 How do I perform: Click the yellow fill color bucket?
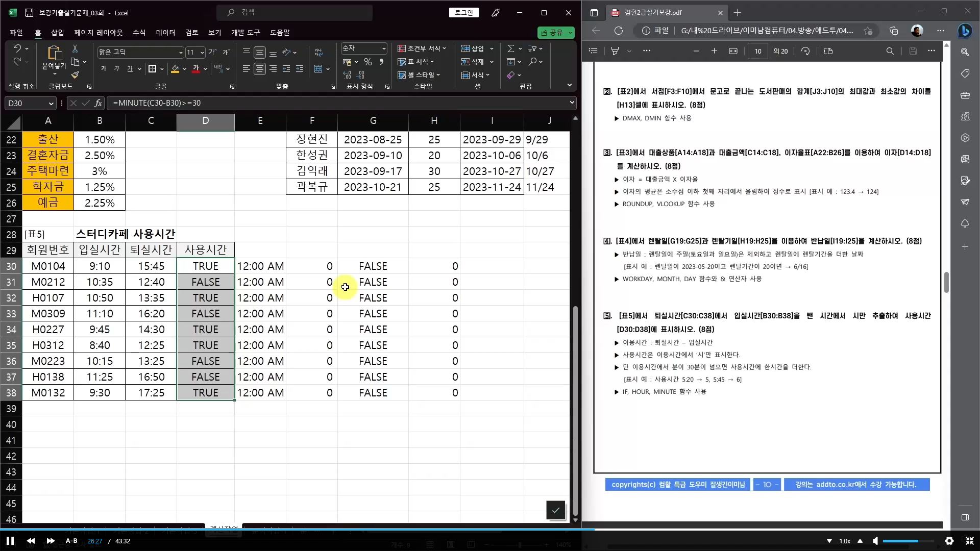(x=175, y=69)
